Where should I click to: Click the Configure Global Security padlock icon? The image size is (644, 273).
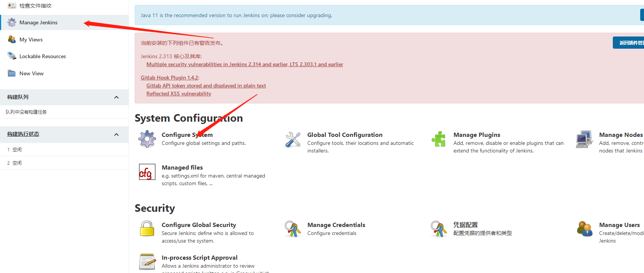(x=147, y=229)
